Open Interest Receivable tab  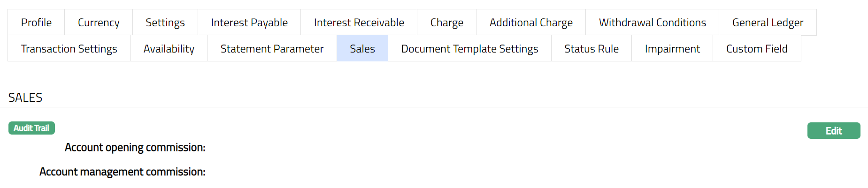(359, 23)
